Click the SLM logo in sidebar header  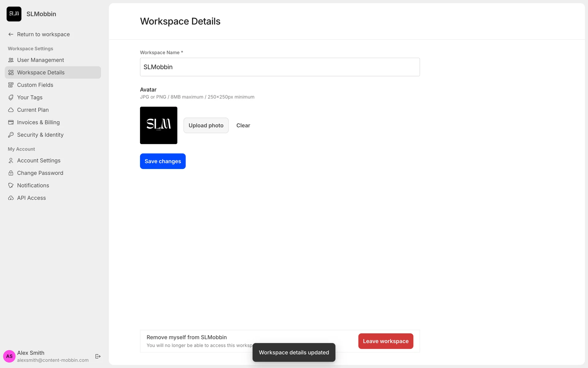coord(14,14)
